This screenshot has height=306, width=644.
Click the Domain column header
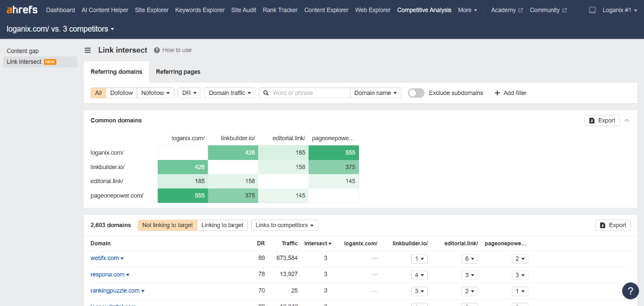pyautogui.click(x=101, y=243)
